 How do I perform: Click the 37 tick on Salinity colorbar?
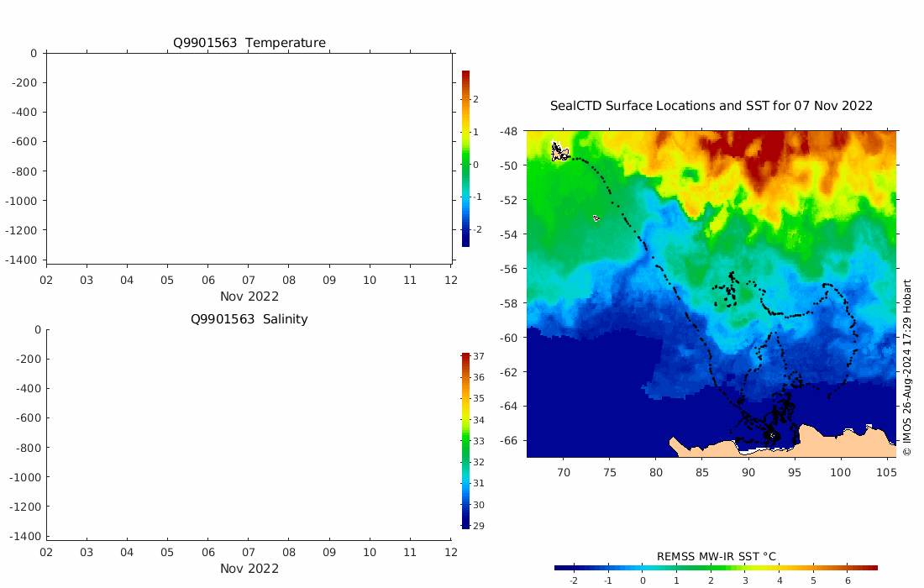tap(479, 356)
